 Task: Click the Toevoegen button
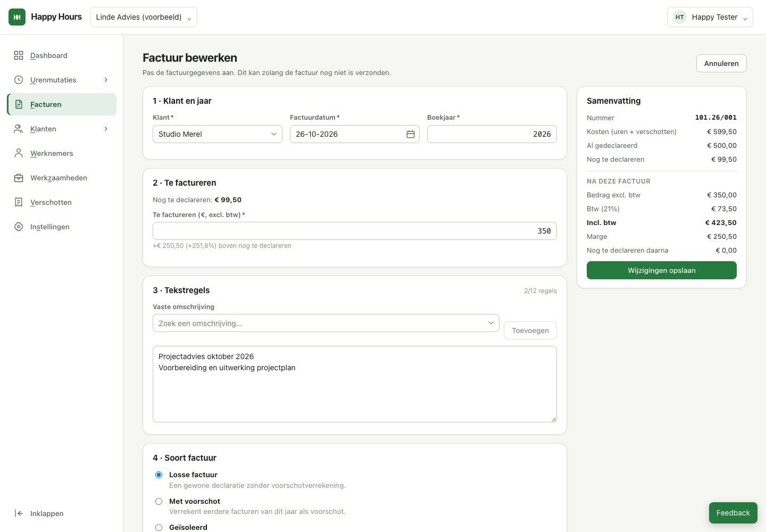click(x=530, y=330)
